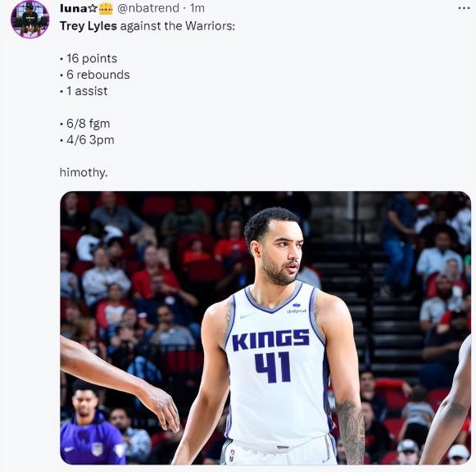
Task: Click the sponsor patch on the jersey's shoulder
Action: (297, 308)
